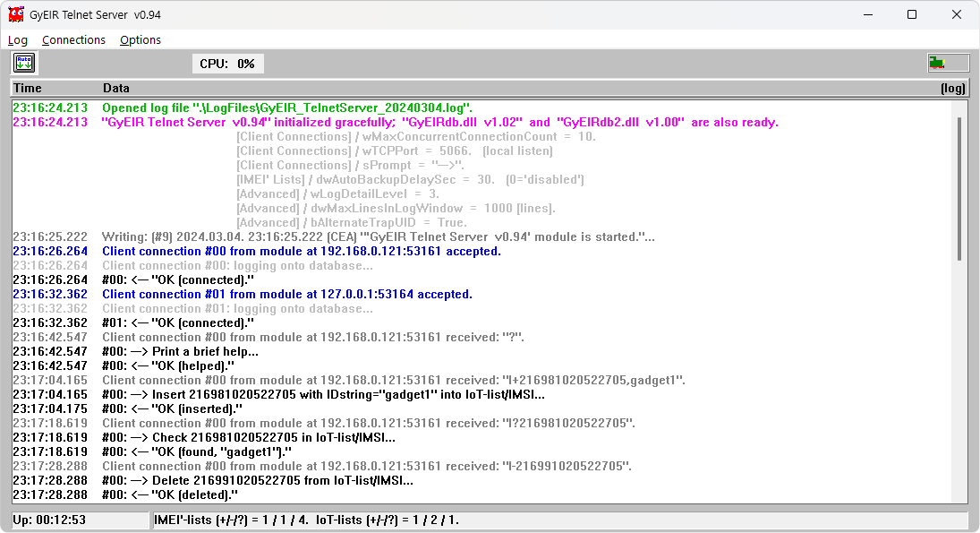Select the 'OK (found, "gadget1")' line
The height and width of the screenshot is (533, 980).
[x=197, y=452]
